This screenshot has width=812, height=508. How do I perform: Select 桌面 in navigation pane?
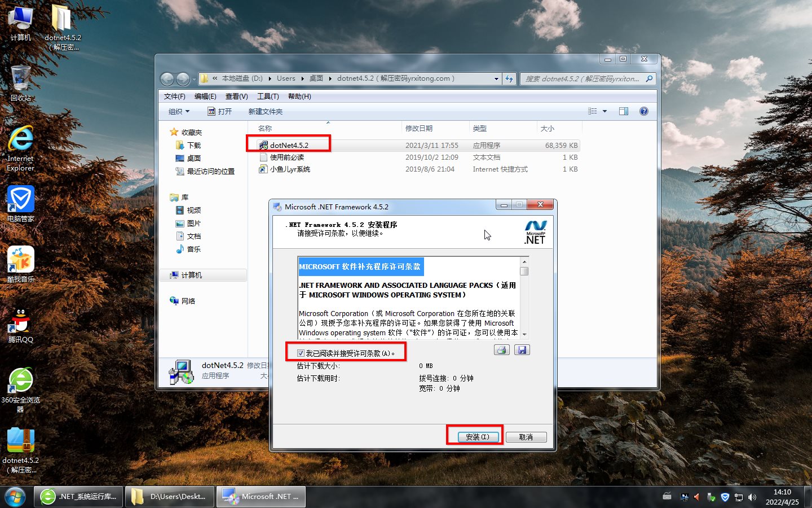pyautogui.click(x=188, y=159)
